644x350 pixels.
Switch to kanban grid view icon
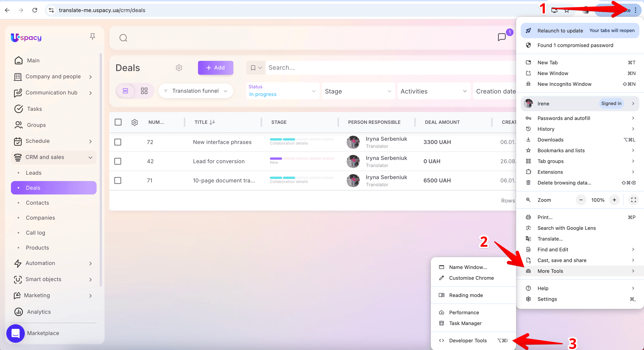[x=144, y=91]
